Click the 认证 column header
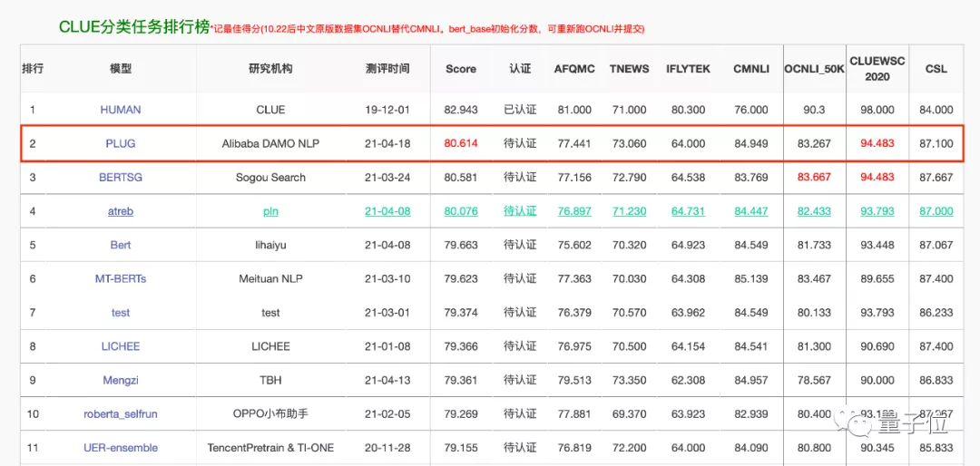 [x=520, y=69]
